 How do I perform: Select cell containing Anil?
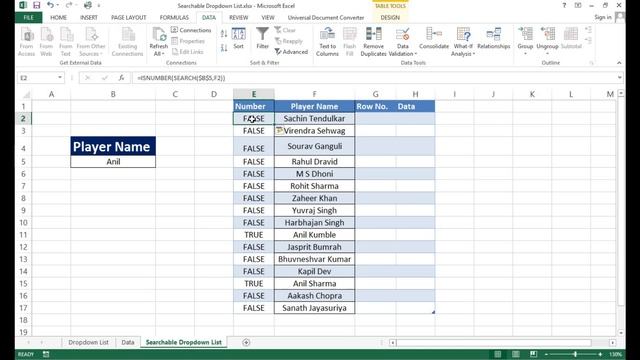(x=113, y=162)
